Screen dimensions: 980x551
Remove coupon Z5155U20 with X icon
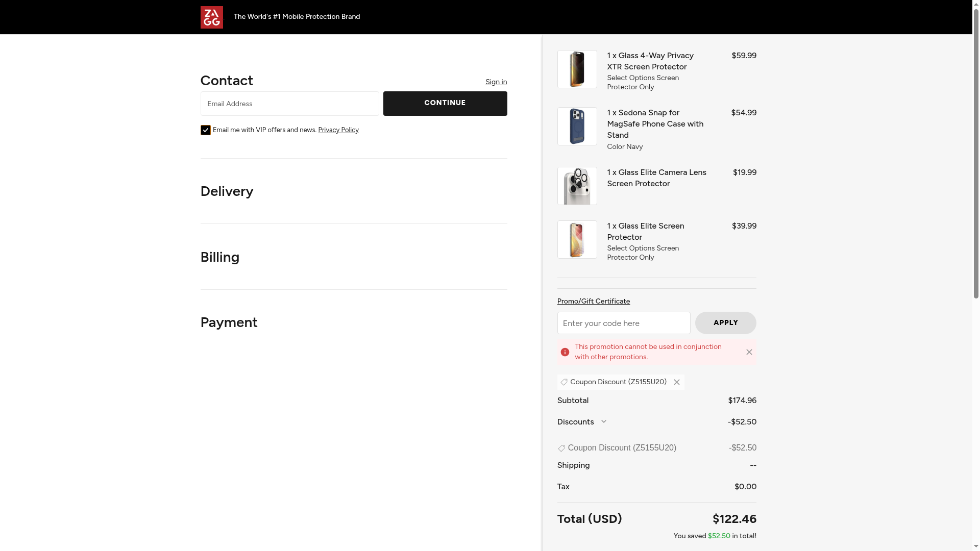pyautogui.click(x=676, y=382)
